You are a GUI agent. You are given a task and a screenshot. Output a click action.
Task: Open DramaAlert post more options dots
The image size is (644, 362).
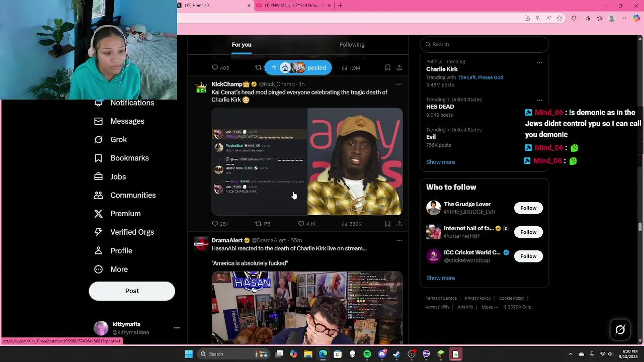pyautogui.click(x=399, y=240)
